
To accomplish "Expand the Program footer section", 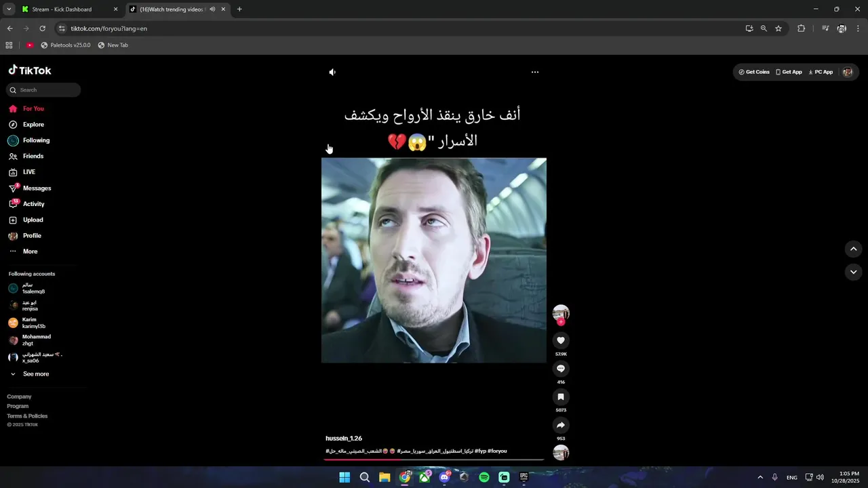I will (18, 406).
